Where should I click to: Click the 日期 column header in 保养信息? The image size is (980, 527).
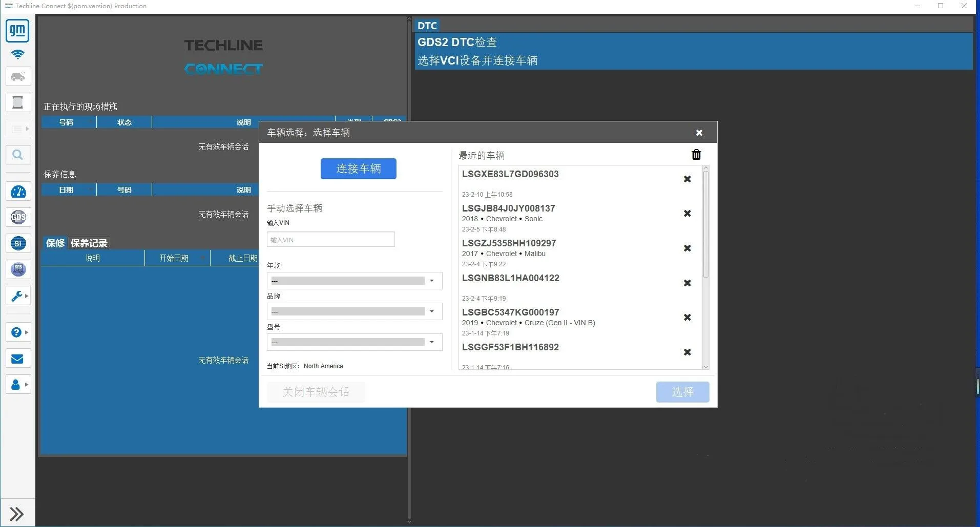(x=69, y=190)
